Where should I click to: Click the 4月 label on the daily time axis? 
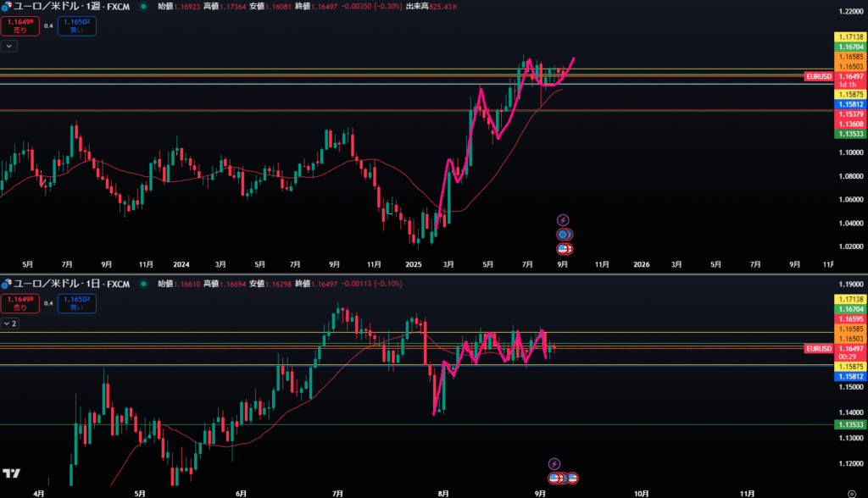pos(39,494)
